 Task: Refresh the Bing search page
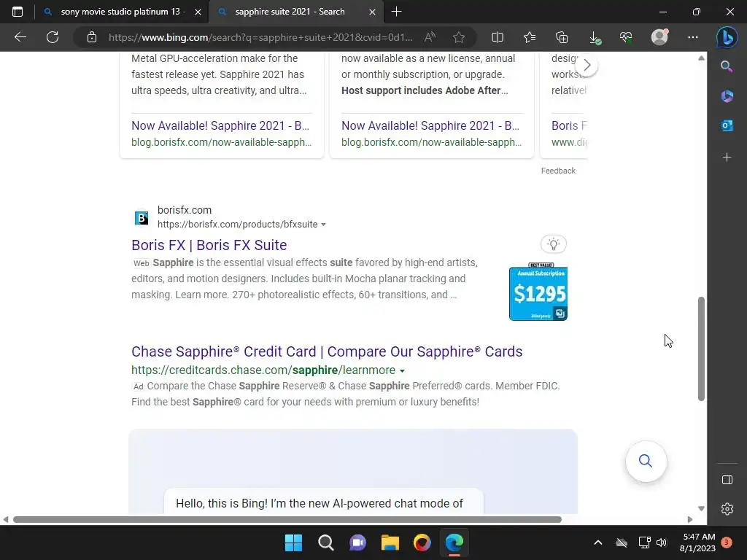point(53,37)
